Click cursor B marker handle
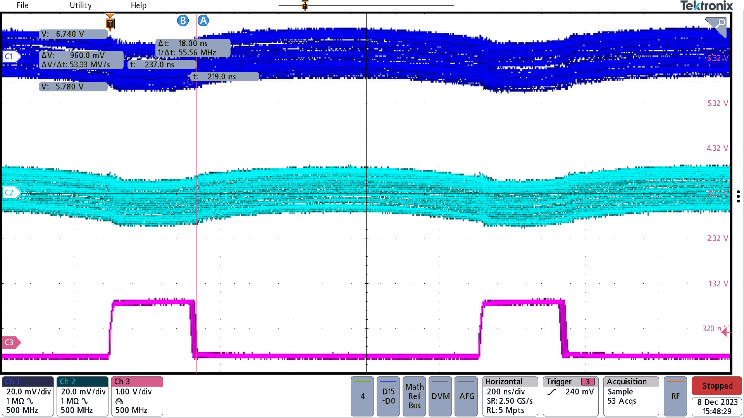The image size is (744, 418). pos(183,20)
